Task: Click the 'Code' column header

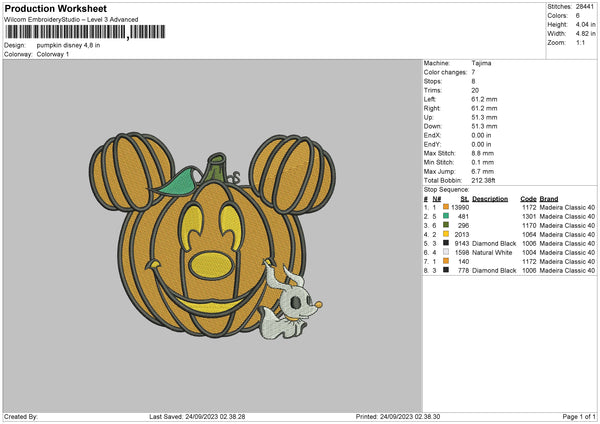Action: 528,199
